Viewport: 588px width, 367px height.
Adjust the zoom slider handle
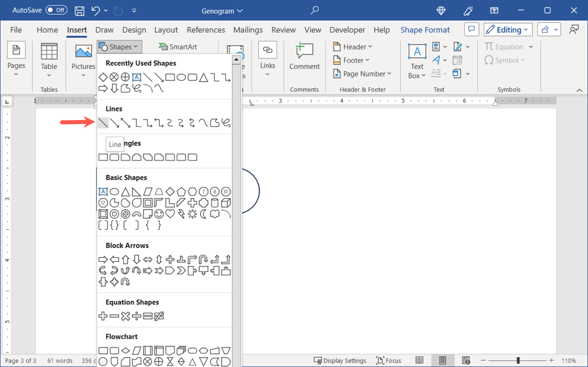pos(518,361)
